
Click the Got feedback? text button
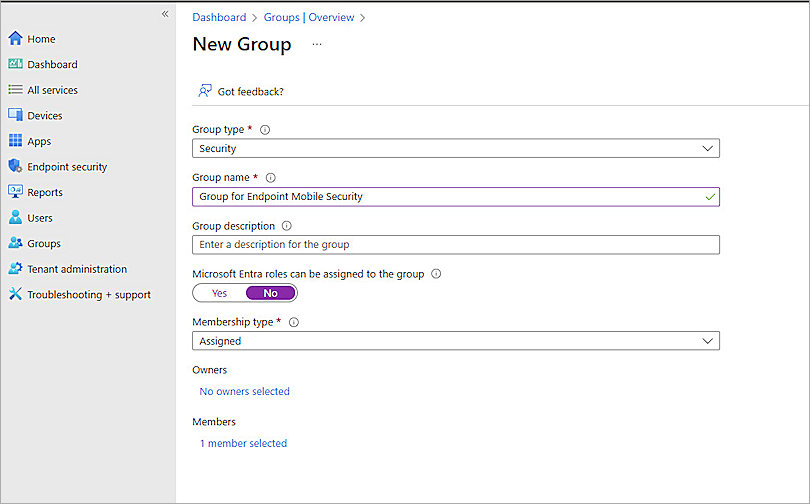click(x=251, y=91)
